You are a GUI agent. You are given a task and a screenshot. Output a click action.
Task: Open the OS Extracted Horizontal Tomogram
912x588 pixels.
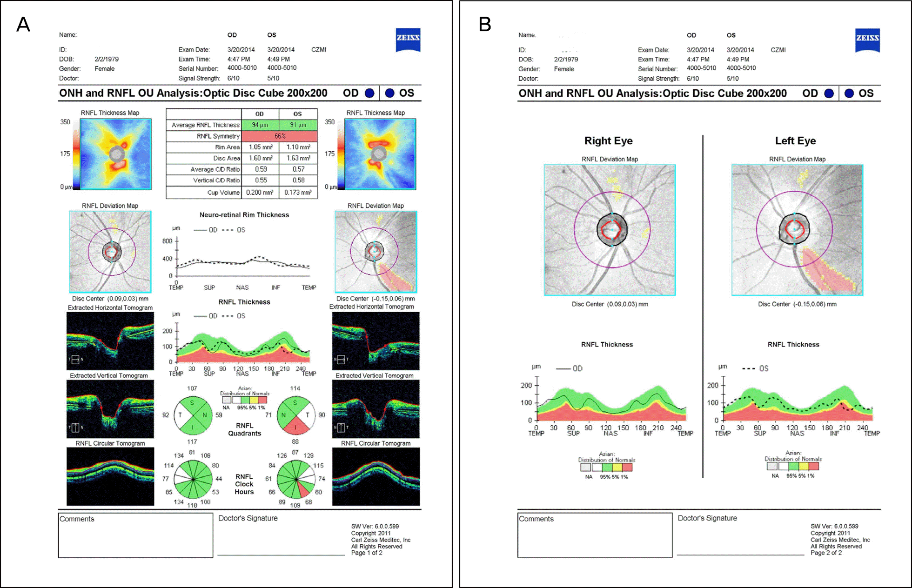376,341
